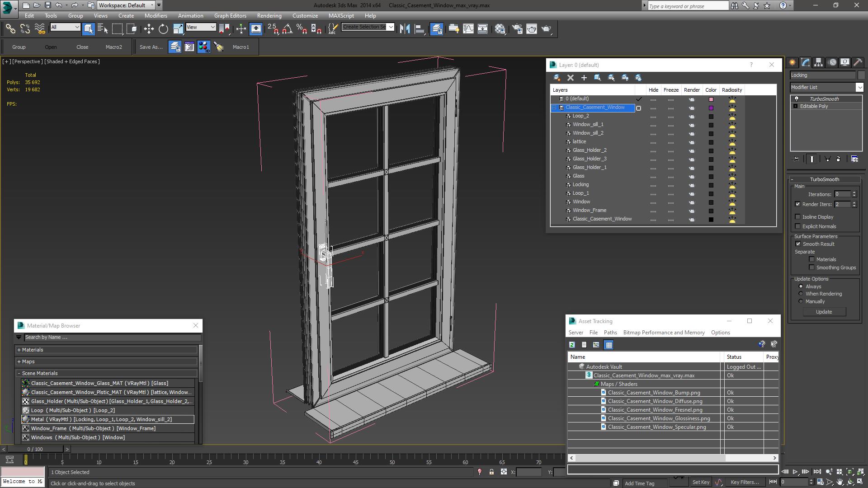Open the Utilities command panel tab
Viewport: 868px width, 488px height.
click(x=858, y=62)
